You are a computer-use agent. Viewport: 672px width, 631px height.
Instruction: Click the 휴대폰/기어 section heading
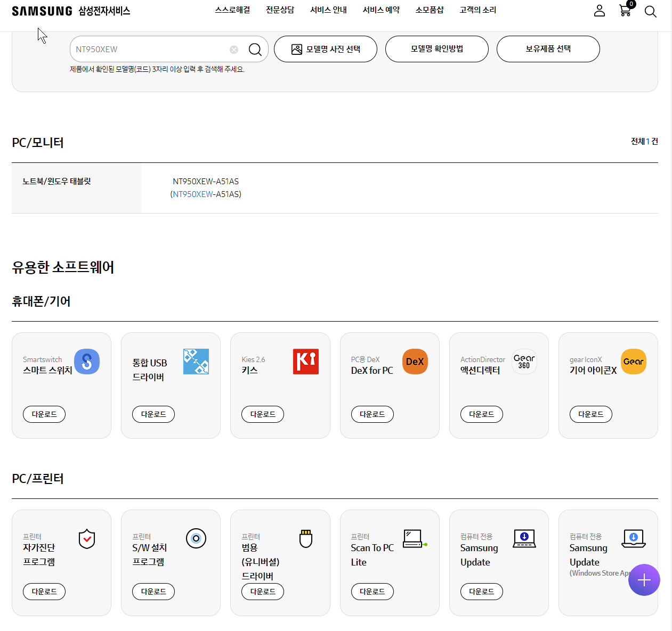[41, 301]
